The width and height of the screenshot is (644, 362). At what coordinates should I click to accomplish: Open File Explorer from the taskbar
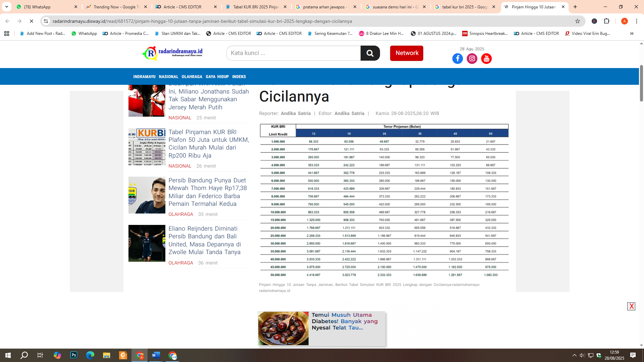point(107,355)
